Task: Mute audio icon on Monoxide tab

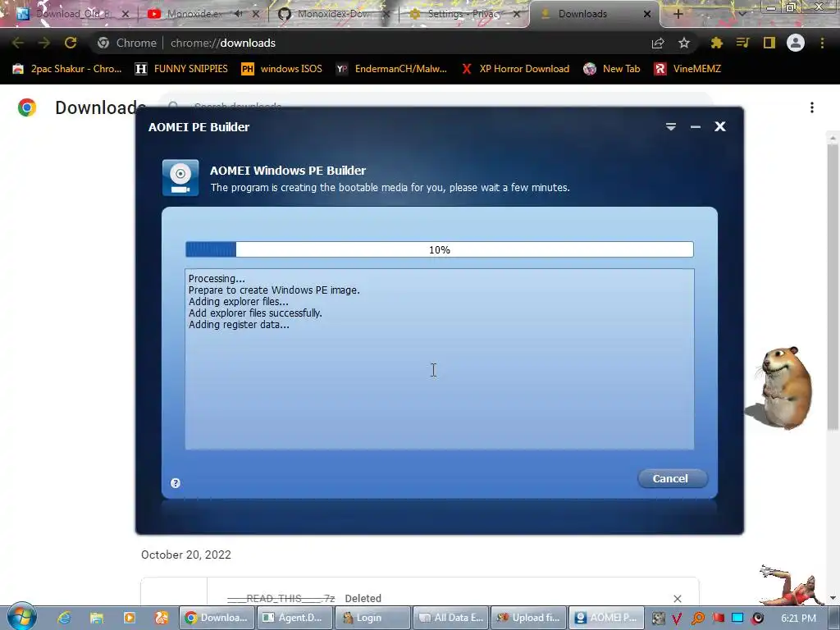Action: click(239, 13)
